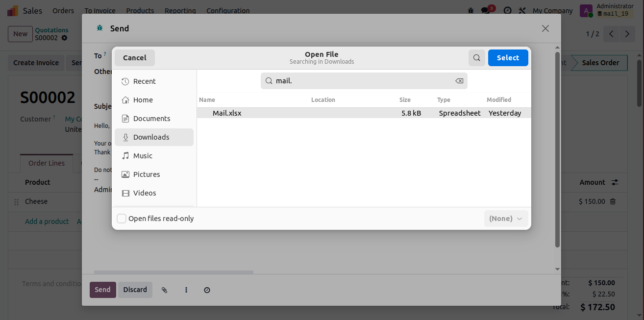Toggle Open files read-only checkbox
The width and height of the screenshot is (644, 320).
pos(122,219)
